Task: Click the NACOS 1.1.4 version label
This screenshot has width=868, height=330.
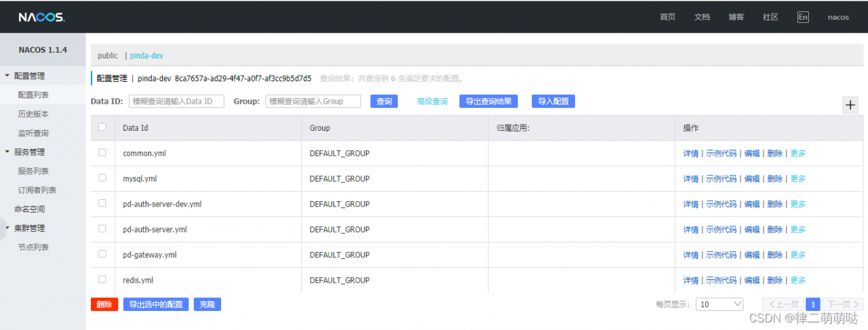Action: click(x=42, y=49)
